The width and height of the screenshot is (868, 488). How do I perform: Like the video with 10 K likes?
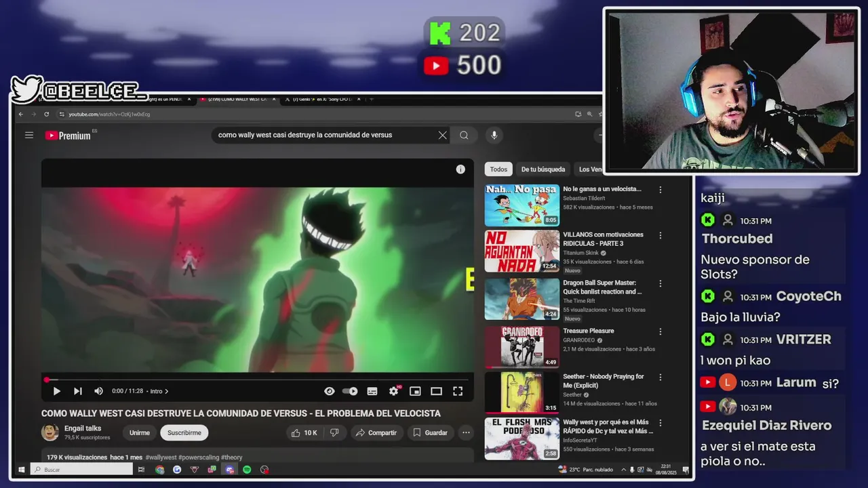click(x=304, y=432)
